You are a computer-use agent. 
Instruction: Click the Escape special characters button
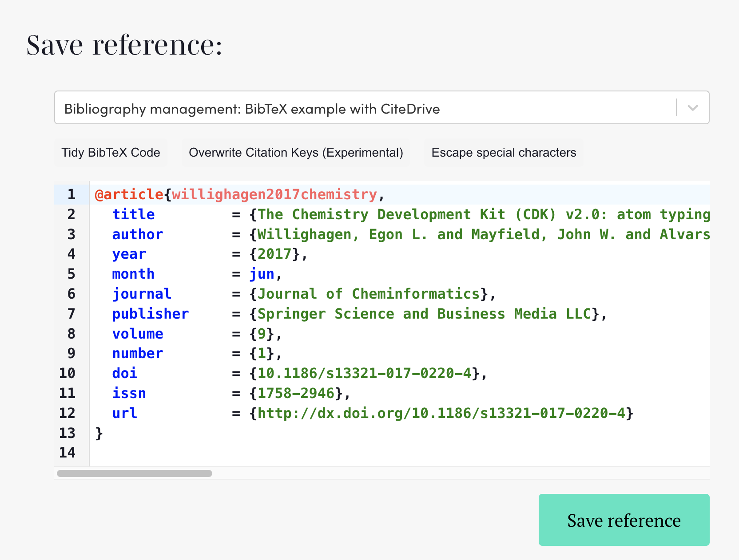pos(504,152)
